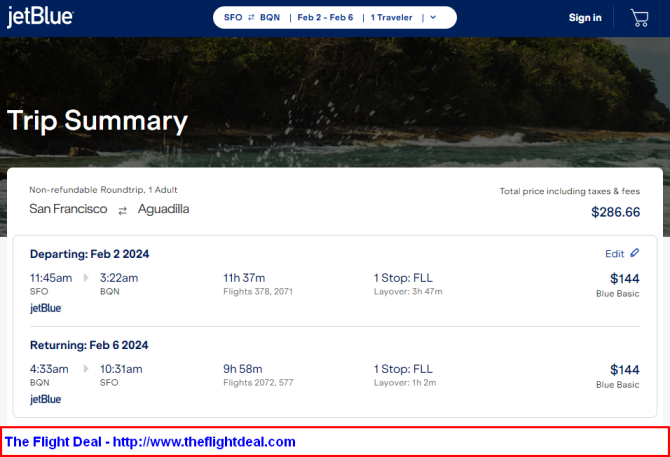Click the Edit pencil icon

635,253
